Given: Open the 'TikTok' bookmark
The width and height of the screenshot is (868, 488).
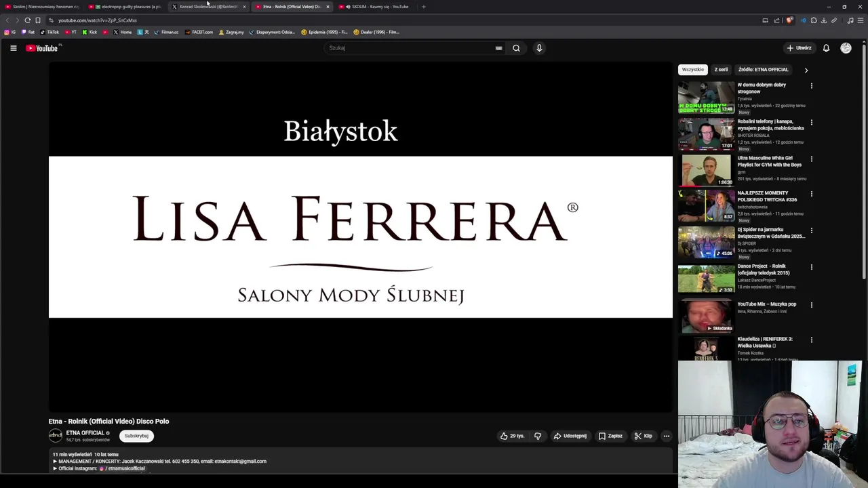Looking at the screenshot, I should tap(50, 32).
